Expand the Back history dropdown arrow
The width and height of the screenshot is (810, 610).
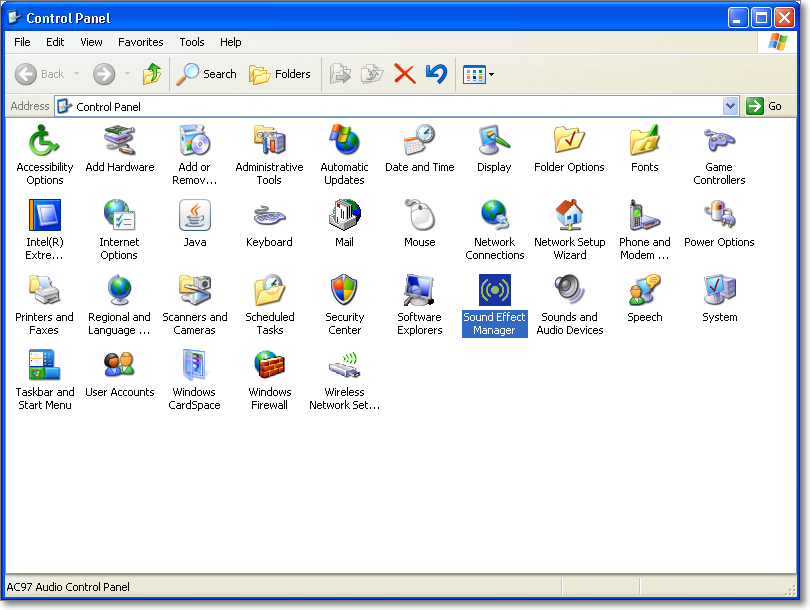(76, 74)
